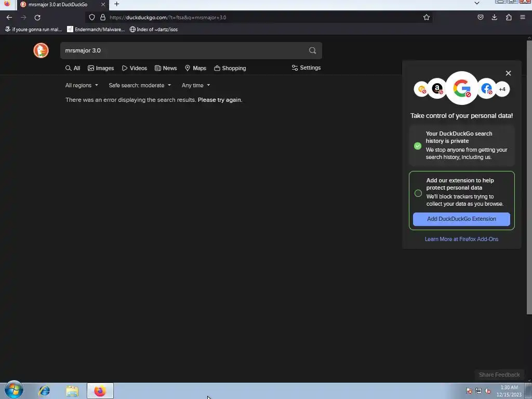The image size is (532, 399).
Task: Open DuckDuckGo search Settings
Action: click(x=306, y=68)
